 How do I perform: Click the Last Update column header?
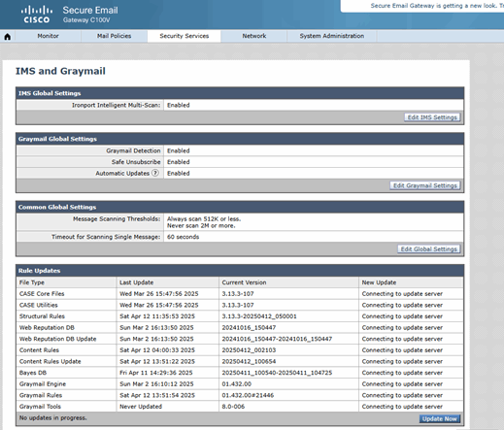tap(137, 282)
